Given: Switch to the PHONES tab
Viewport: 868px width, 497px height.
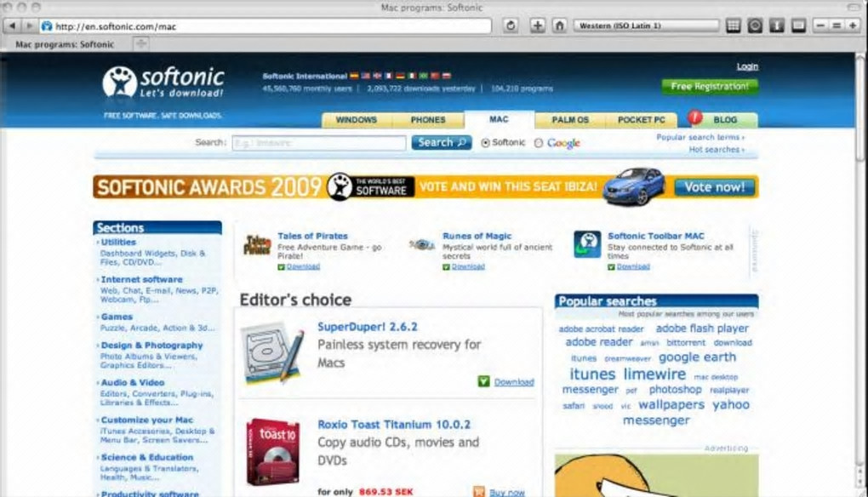Looking at the screenshot, I should (428, 119).
